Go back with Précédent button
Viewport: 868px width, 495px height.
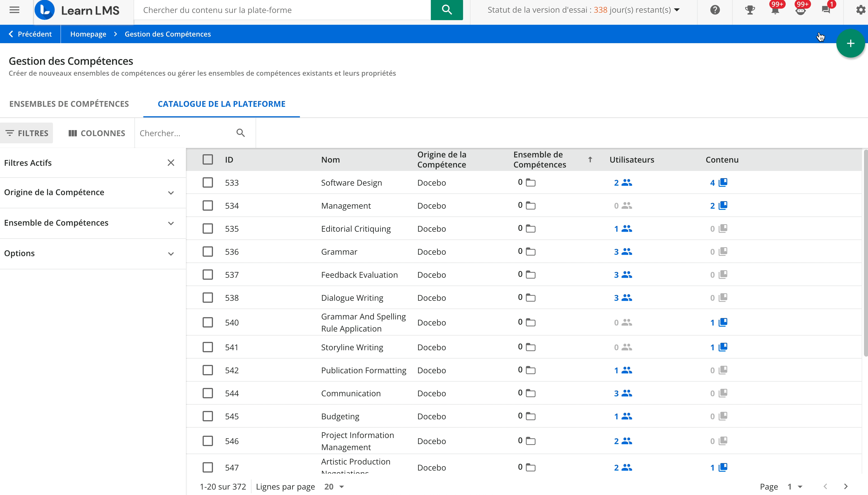pos(30,34)
